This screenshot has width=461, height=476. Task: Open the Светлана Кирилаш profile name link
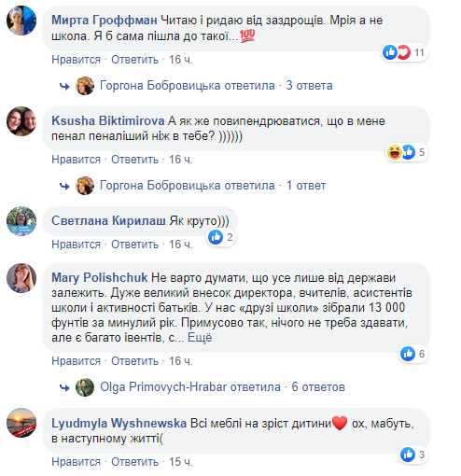pos(108,220)
